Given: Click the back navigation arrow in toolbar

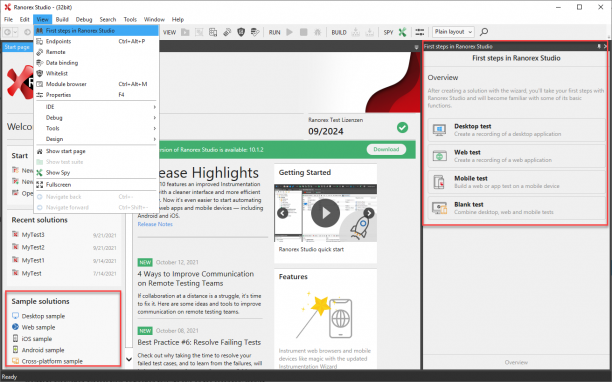Looking at the screenshot, I should click(x=7, y=32).
